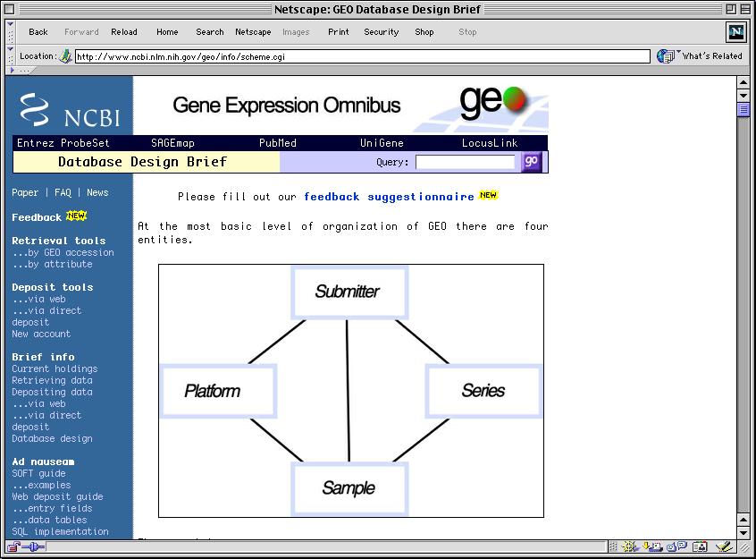Open the Feedback sidebar link
This screenshot has height=559, width=756.
37,217
